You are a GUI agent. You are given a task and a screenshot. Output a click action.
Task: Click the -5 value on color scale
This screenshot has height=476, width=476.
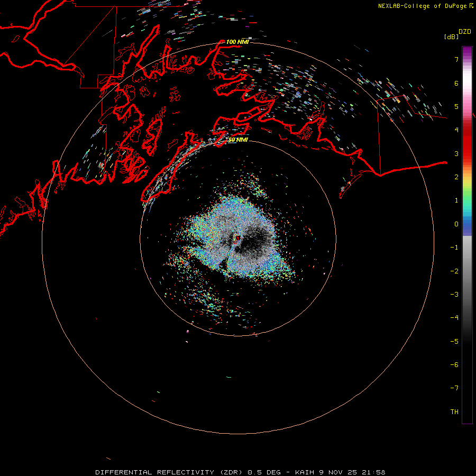[x=454, y=342]
